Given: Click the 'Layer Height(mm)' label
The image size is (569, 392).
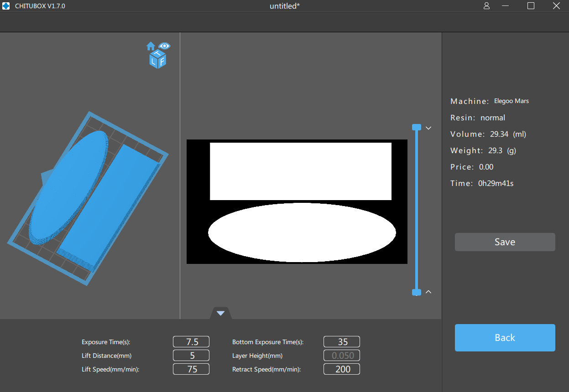Looking at the screenshot, I should [257, 356].
